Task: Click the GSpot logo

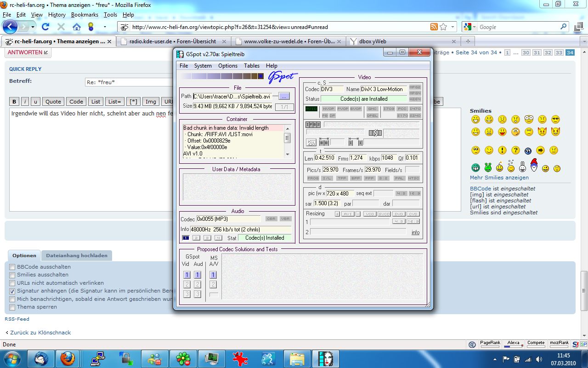Action: (282, 77)
